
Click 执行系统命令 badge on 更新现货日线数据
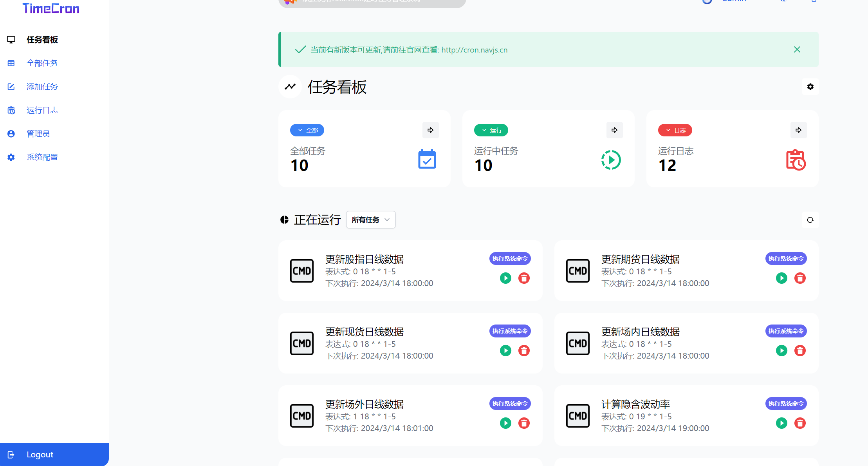(x=510, y=331)
